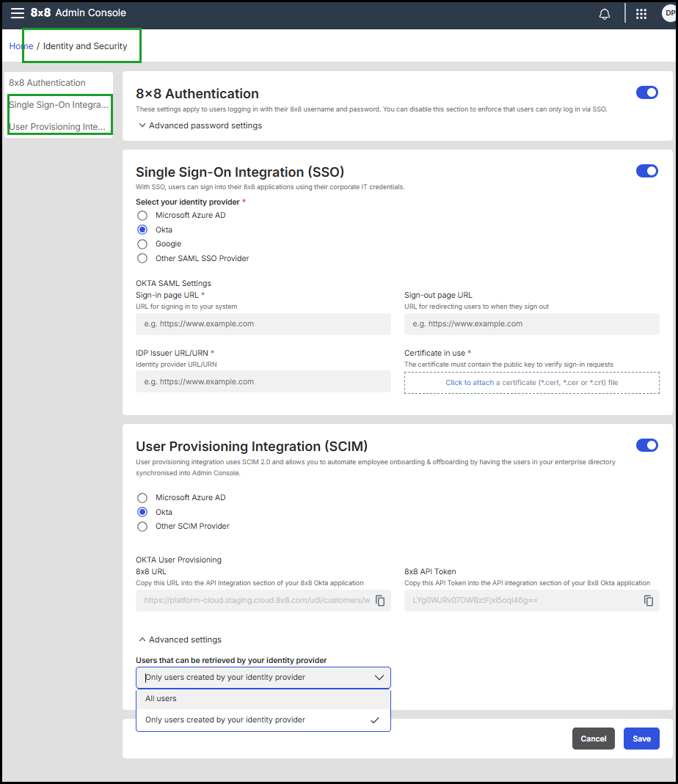Open the apps grid launcher
This screenshot has height=784, width=678.
(x=641, y=14)
